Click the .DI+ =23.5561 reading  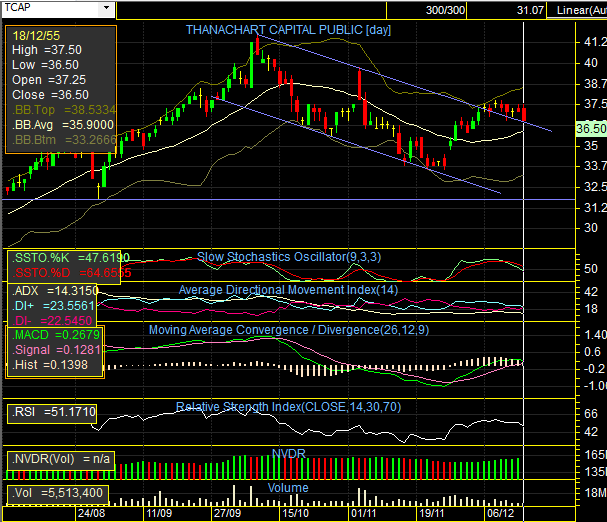(53, 306)
